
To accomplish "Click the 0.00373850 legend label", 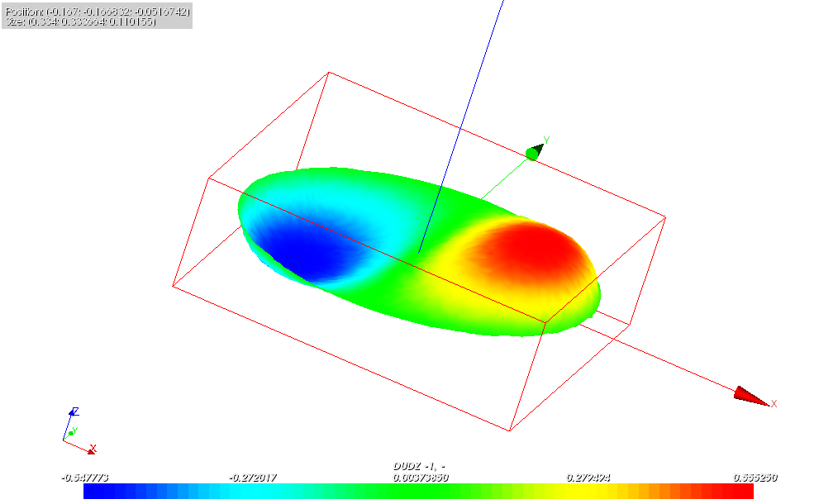I will coord(421,478).
